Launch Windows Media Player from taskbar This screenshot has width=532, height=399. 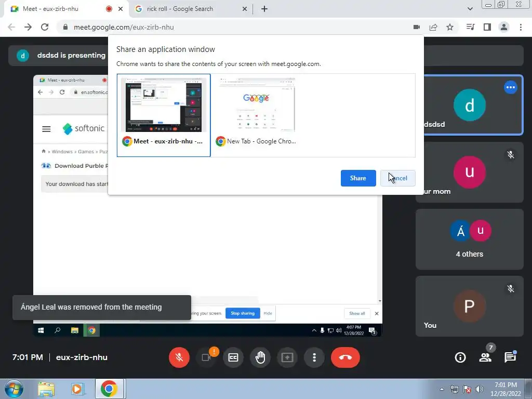pyautogui.click(x=77, y=389)
